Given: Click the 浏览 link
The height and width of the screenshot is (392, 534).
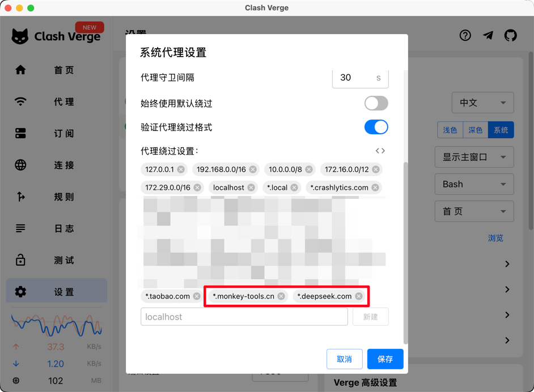Looking at the screenshot, I should click(495, 238).
